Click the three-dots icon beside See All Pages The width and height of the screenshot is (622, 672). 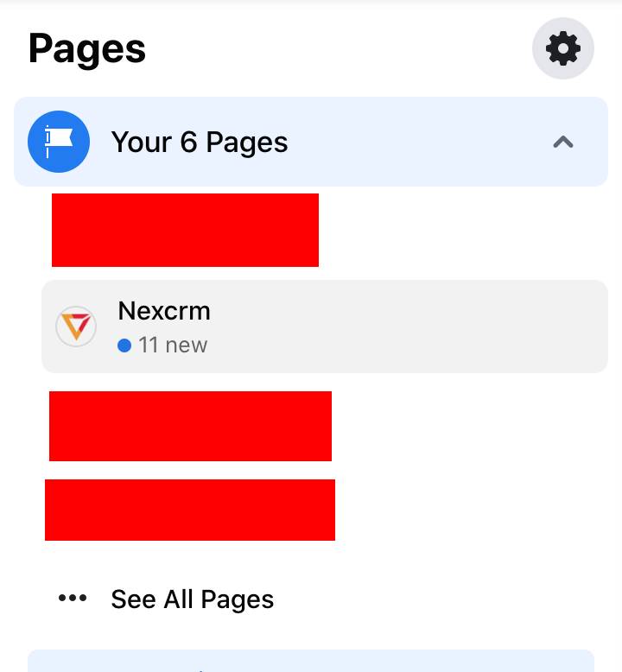(73, 598)
